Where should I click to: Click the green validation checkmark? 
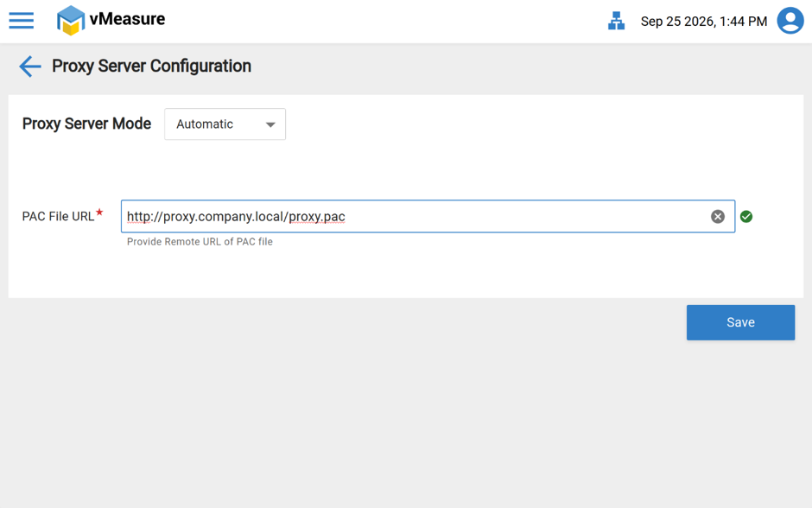point(746,217)
